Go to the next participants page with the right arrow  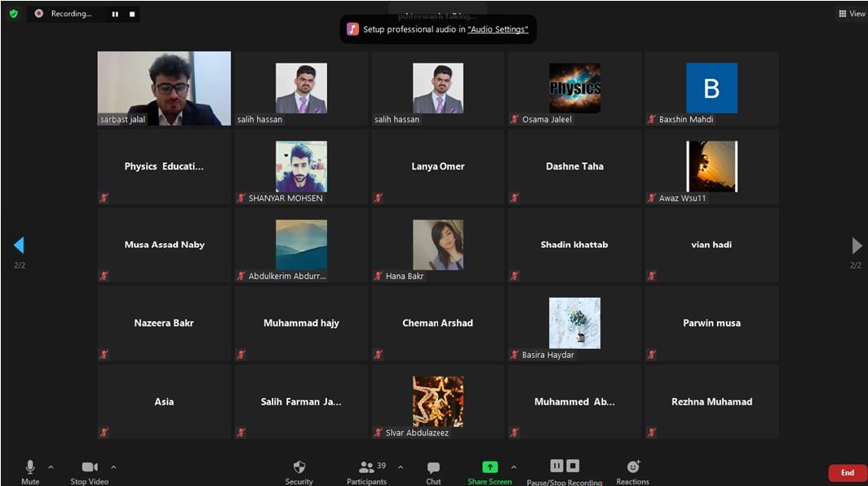[x=856, y=245]
